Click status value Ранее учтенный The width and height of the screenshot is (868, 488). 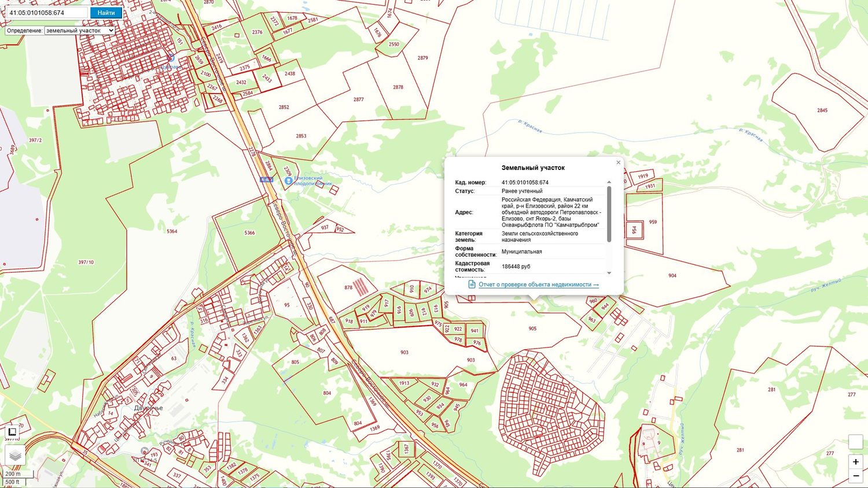coord(522,191)
